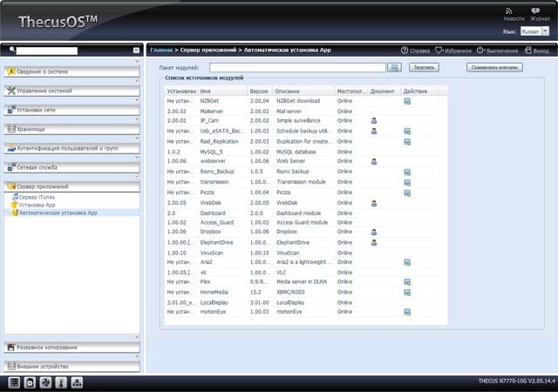Open Usb_eSATA_Backup document icon
Image resolution: width=558 pixels, height=392 pixels.
point(374,131)
